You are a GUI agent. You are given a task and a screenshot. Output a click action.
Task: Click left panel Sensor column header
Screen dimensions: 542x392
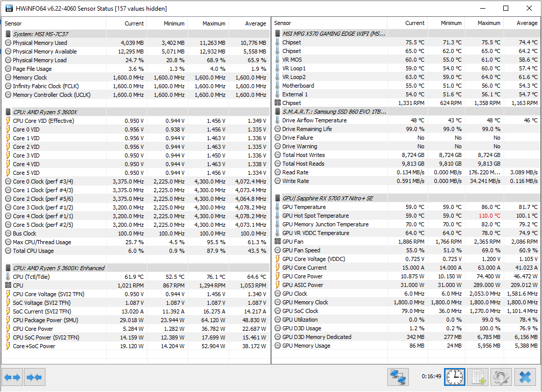[54, 23]
